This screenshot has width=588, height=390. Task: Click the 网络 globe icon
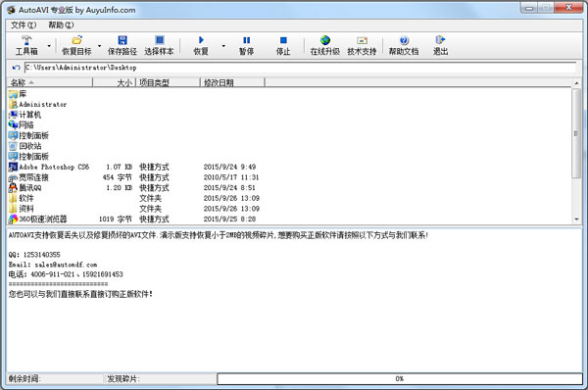pos(13,124)
